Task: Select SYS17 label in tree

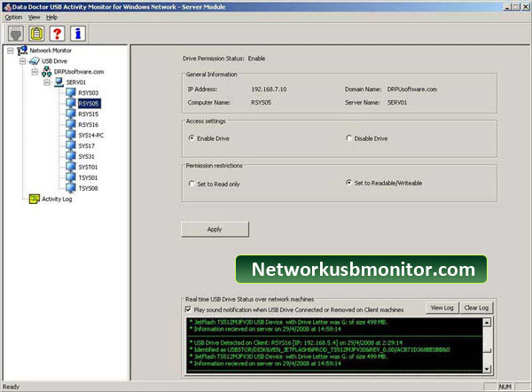Action: click(x=87, y=146)
